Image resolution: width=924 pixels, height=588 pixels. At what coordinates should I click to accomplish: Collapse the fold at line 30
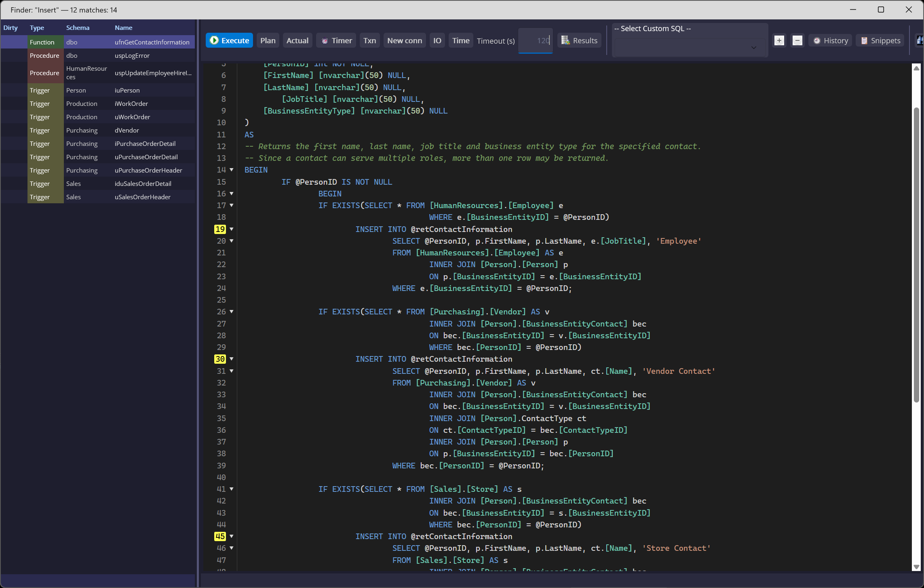click(x=232, y=359)
